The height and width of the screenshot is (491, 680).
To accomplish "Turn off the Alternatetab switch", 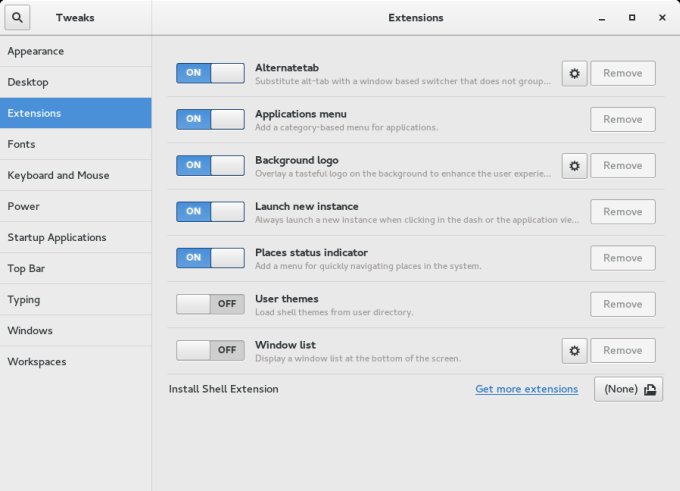I will tap(210, 73).
